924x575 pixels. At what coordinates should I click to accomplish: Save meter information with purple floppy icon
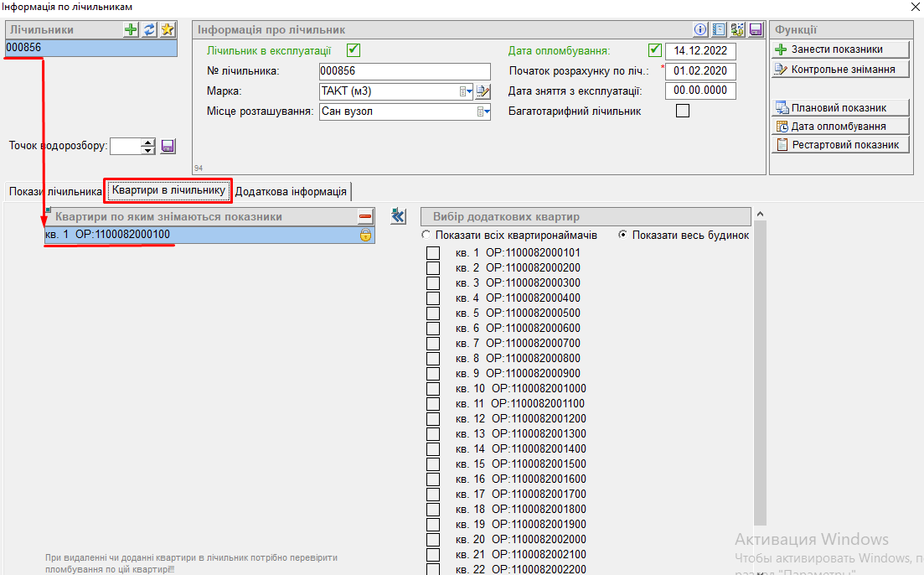(x=756, y=30)
